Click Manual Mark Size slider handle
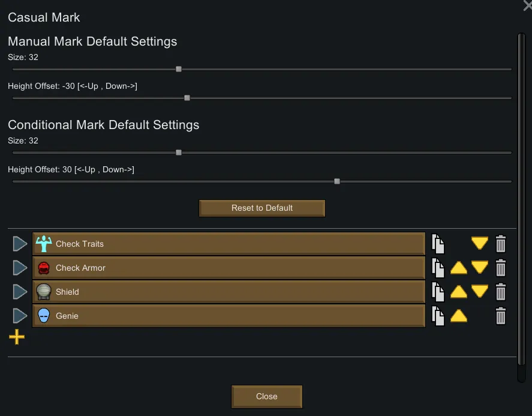The height and width of the screenshot is (416, 532). click(179, 69)
